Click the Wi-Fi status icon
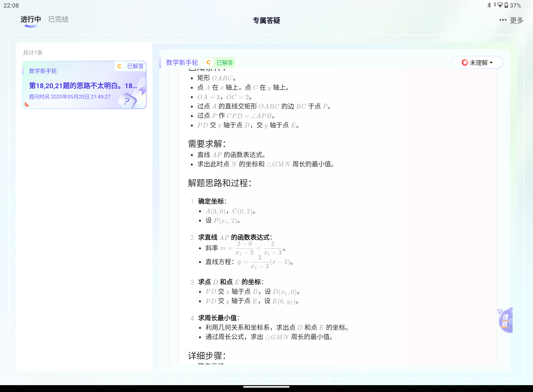533x392 pixels. click(x=500, y=5)
